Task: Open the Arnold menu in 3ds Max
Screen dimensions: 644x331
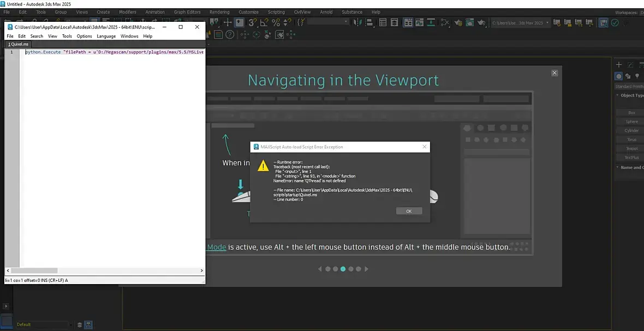Action: (326, 12)
